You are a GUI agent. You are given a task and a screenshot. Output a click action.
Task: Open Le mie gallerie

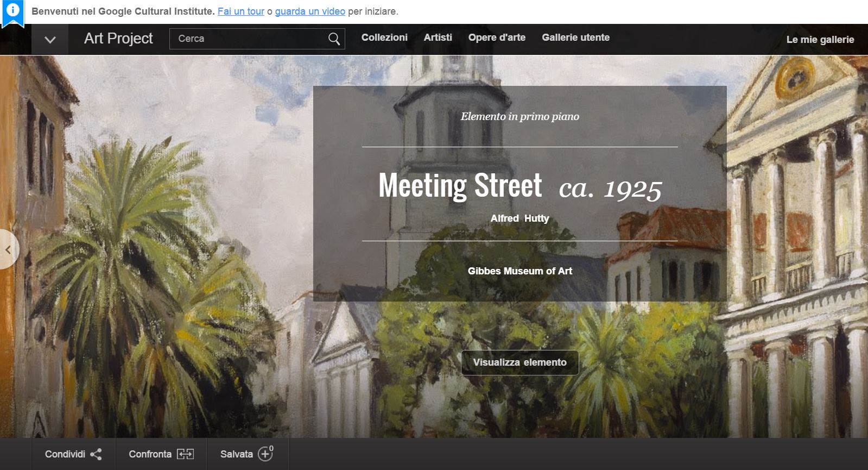click(820, 40)
